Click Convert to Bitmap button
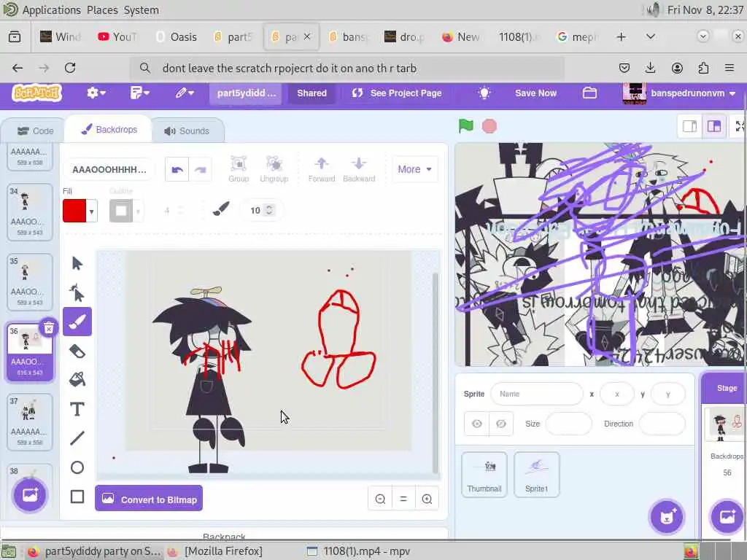 [149, 499]
